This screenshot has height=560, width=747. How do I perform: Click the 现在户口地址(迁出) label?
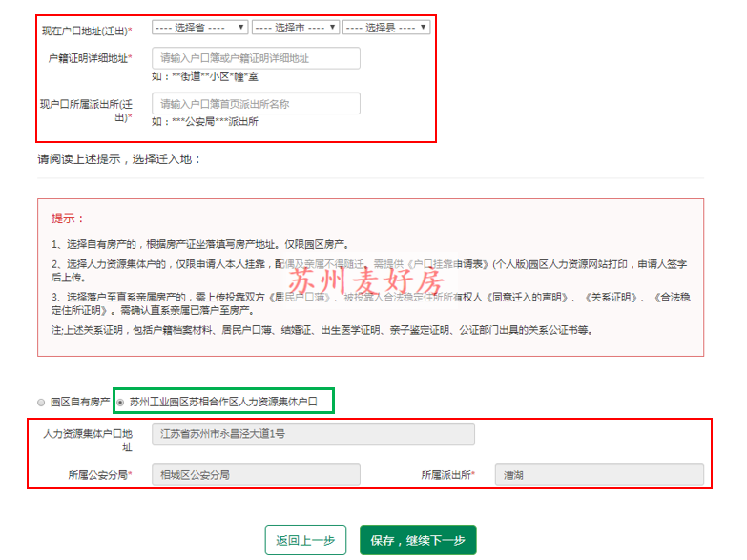coord(87,31)
